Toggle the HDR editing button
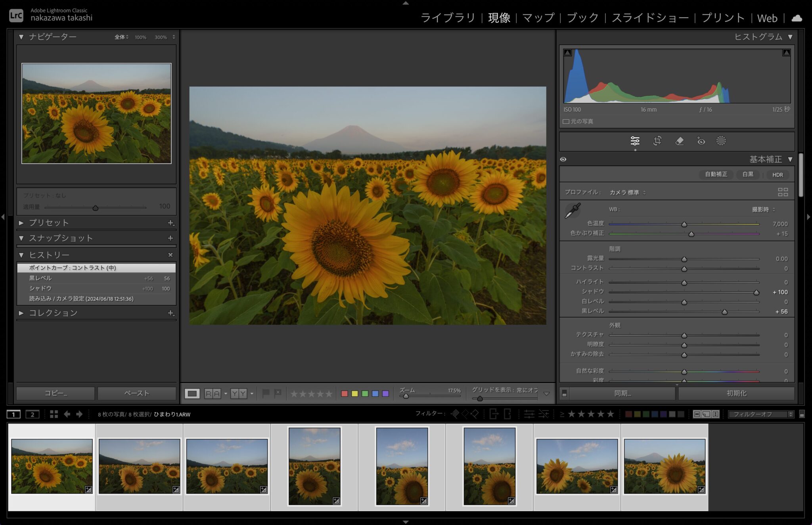Viewport: 812px width, 525px height. pyautogui.click(x=777, y=174)
